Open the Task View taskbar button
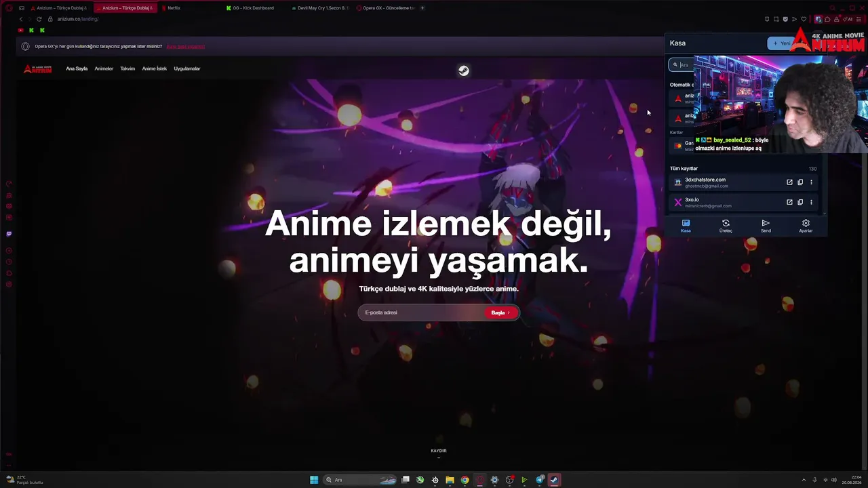This screenshot has height=488, width=868. pos(406,480)
